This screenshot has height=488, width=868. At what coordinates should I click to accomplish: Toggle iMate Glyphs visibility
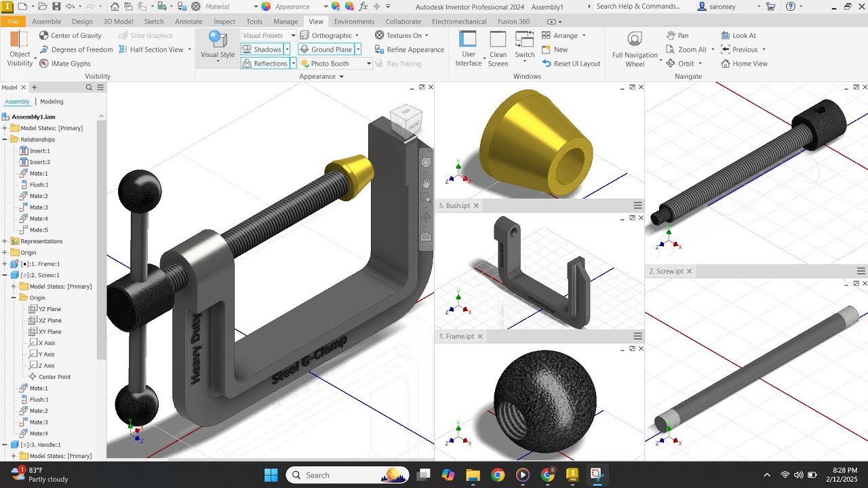click(64, 64)
